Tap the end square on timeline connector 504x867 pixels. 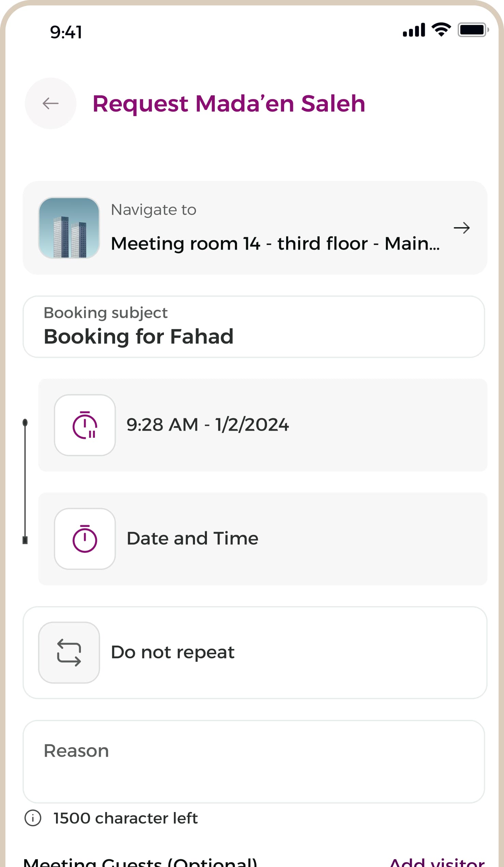pos(25,540)
